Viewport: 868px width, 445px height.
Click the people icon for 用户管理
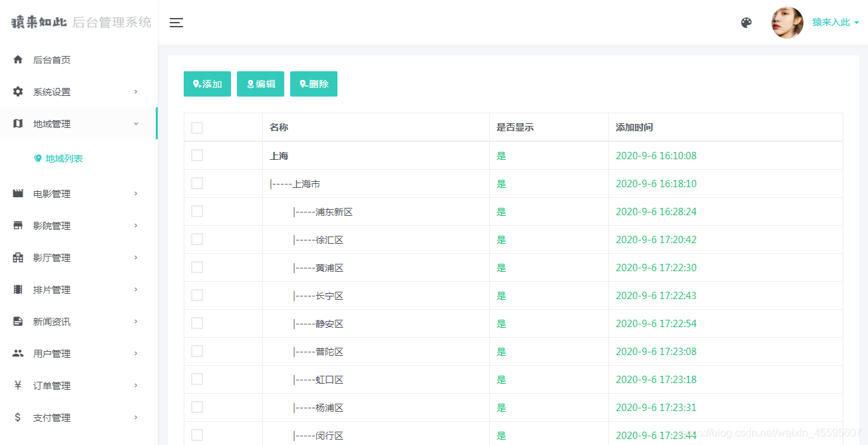(18, 353)
